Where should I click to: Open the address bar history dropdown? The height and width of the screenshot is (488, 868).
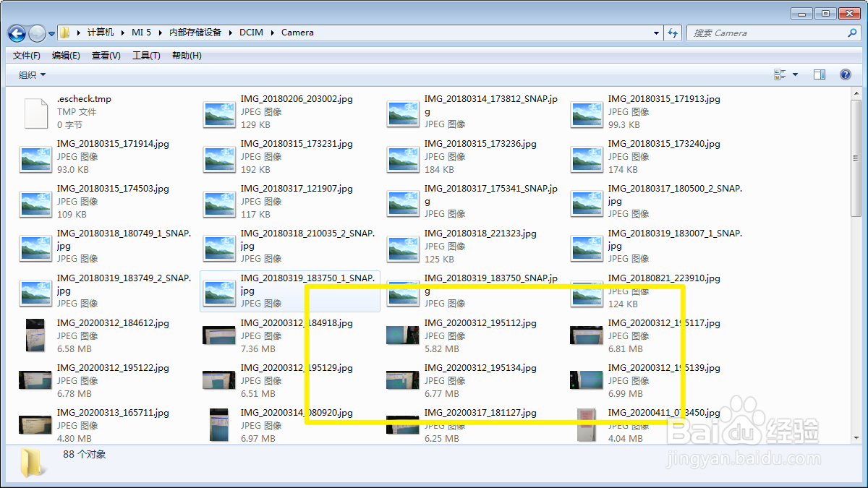(x=656, y=33)
